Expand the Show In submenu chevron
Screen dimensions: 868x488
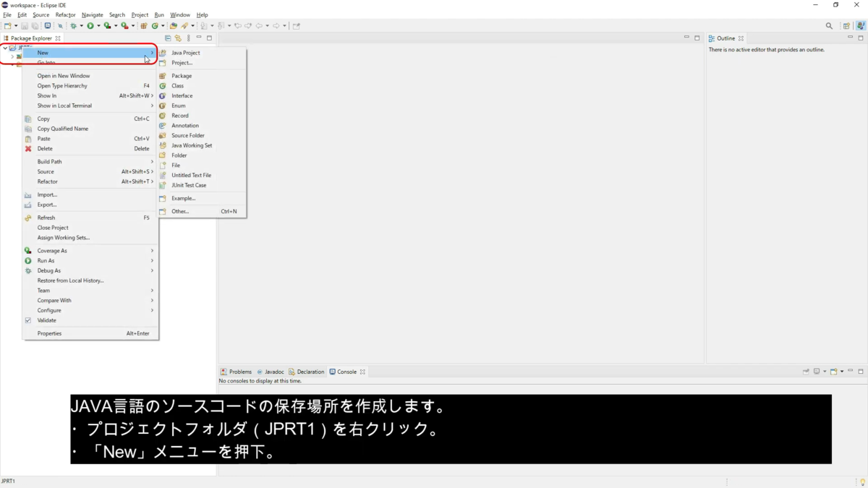152,95
